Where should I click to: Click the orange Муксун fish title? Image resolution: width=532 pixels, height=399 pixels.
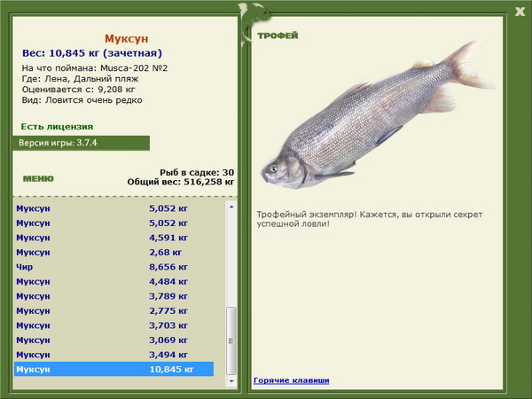[x=126, y=39]
